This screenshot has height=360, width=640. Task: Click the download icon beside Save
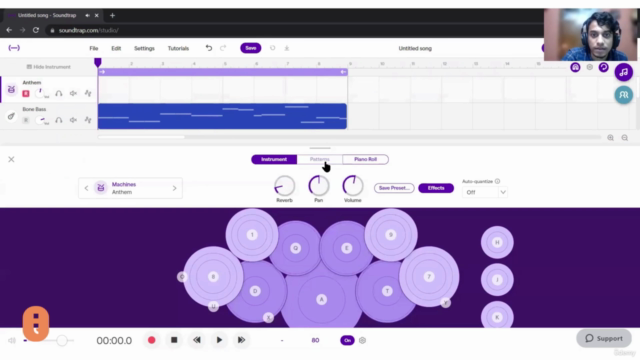tap(287, 48)
